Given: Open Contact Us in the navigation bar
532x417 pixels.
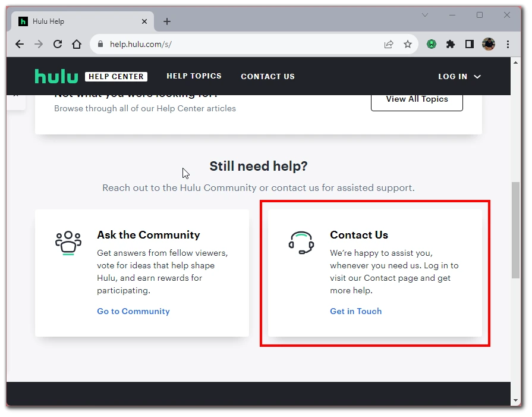Looking at the screenshot, I should [x=267, y=77].
